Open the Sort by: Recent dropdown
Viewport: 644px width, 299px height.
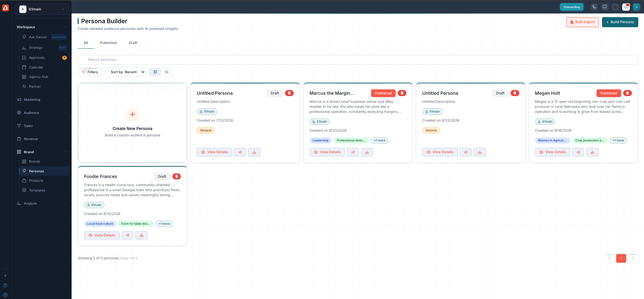coord(125,72)
